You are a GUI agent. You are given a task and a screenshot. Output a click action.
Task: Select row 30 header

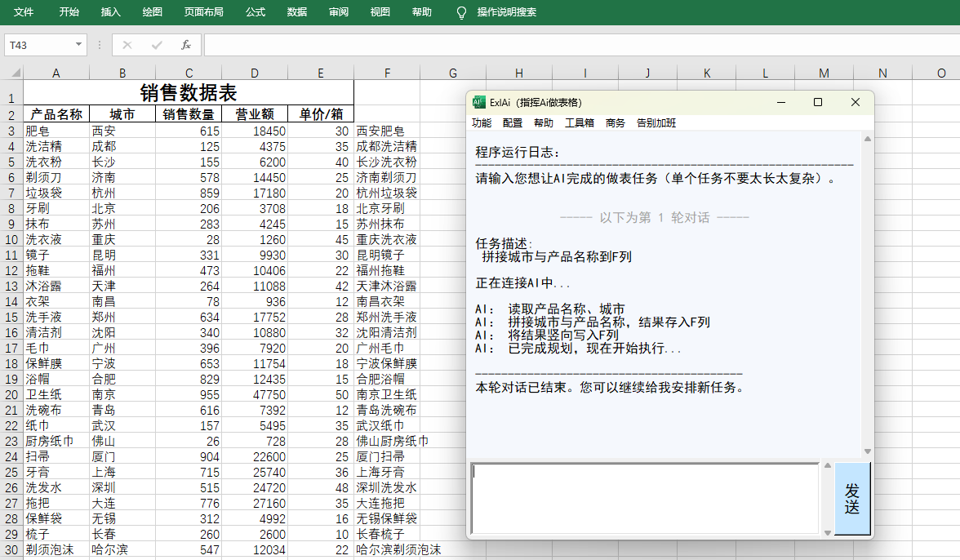tap(11, 549)
